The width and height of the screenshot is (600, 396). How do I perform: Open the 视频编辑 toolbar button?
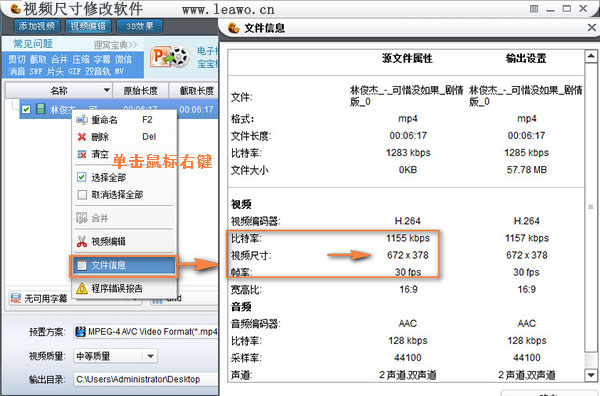click(x=88, y=26)
